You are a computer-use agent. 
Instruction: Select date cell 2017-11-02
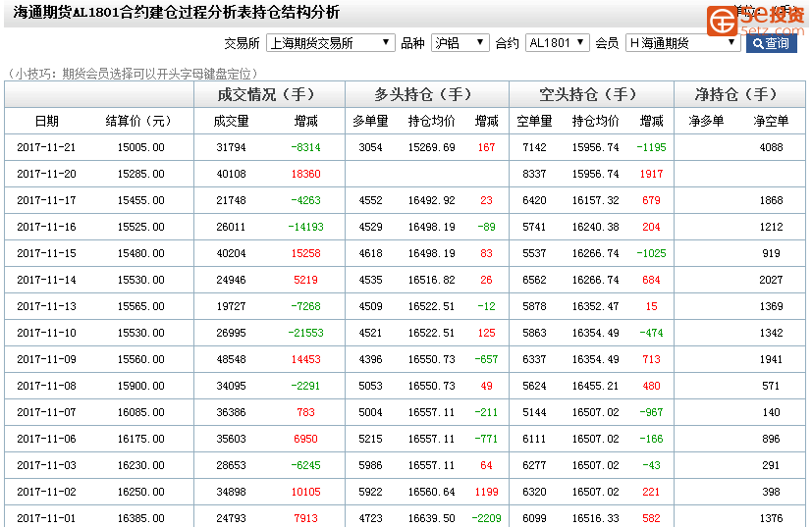tap(46, 492)
